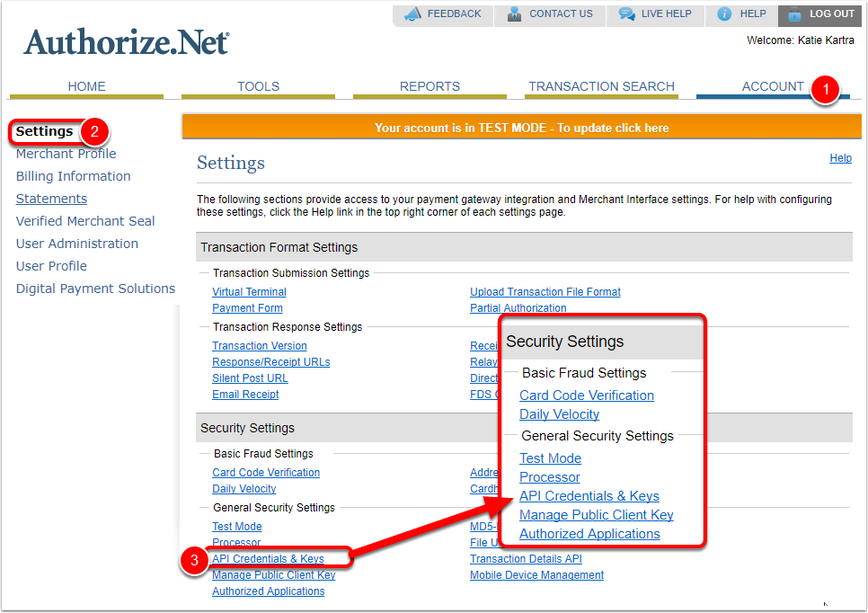Click Manage Public Client Key in zoomed callout
The height and width of the screenshot is (613, 868).
point(597,515)
